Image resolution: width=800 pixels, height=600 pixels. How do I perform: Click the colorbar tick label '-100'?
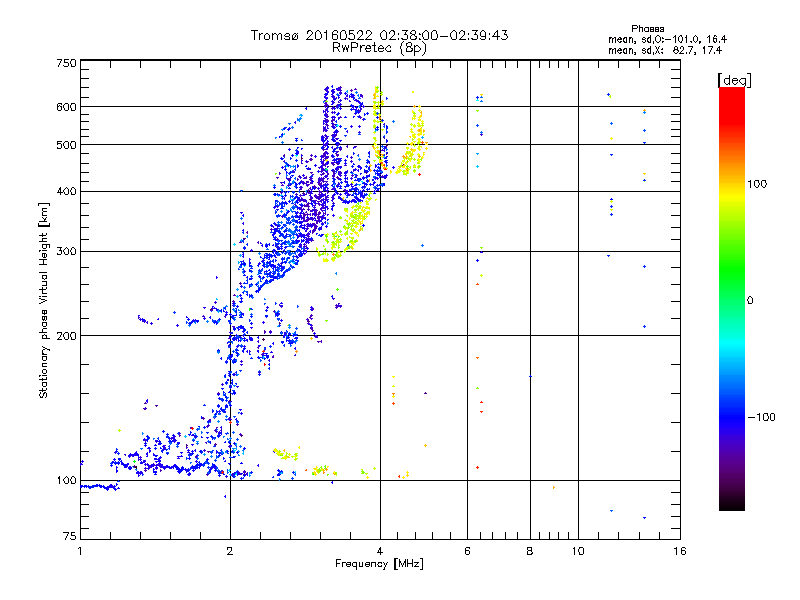click(x=761, y=417)
